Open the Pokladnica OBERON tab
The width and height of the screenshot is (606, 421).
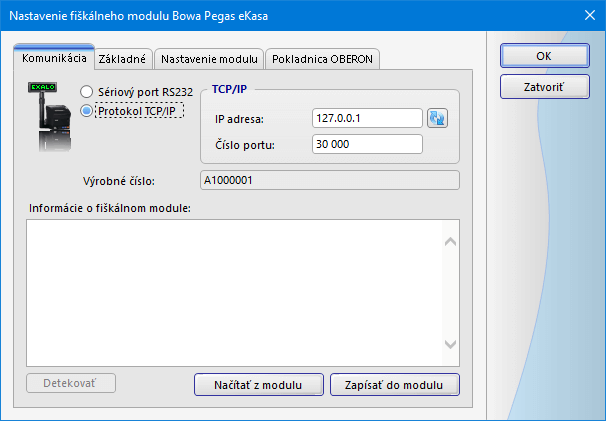321,60
